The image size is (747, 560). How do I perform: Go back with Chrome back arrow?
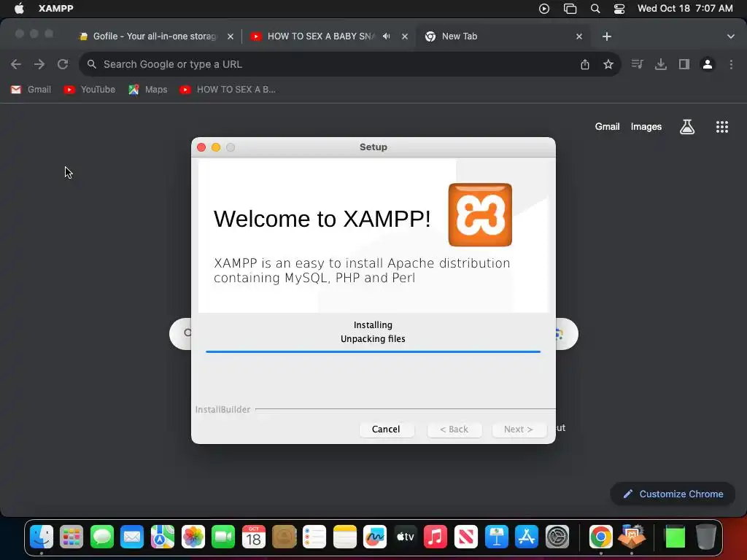tap(16, 64)
